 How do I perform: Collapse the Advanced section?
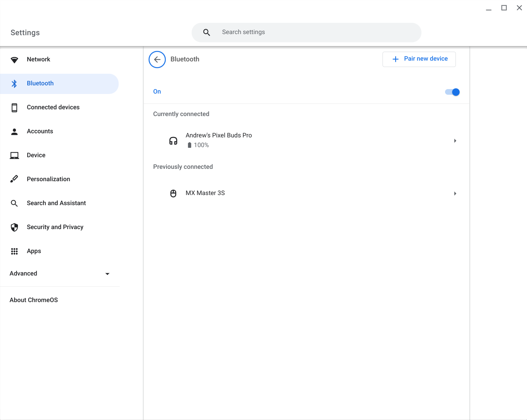(107, 274)
